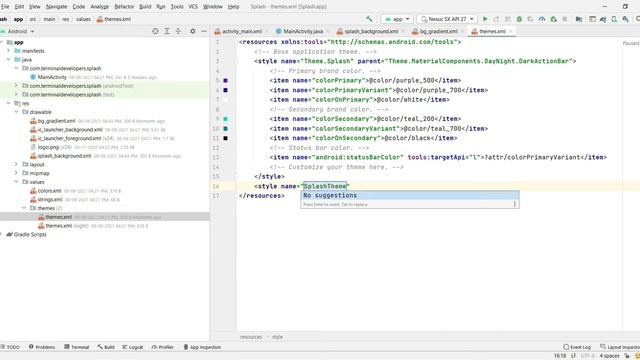Open the File menu
Image resolution: width=640 pixels, height=360 pixels.
(5, 7)
